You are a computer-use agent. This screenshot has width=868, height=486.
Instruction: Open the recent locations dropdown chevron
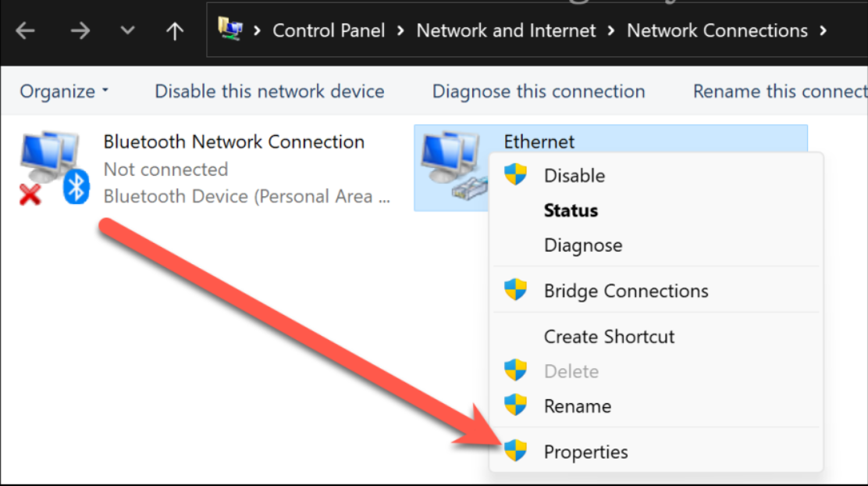point(127,30)
